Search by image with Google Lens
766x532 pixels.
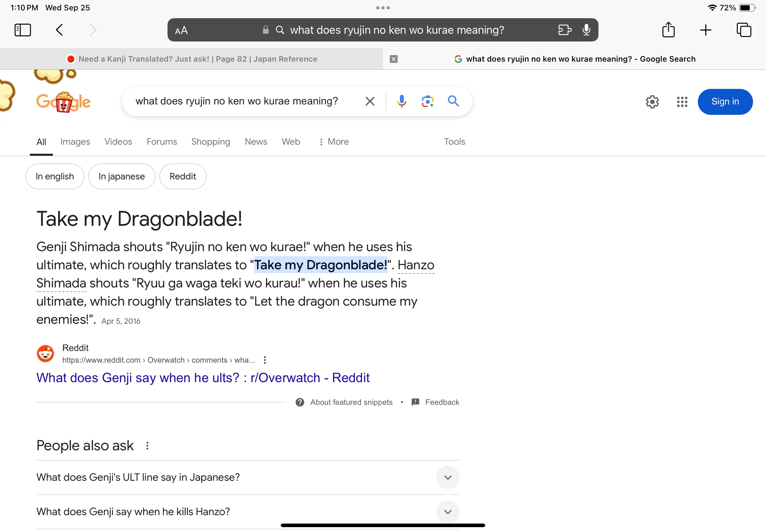click(427, 101)
